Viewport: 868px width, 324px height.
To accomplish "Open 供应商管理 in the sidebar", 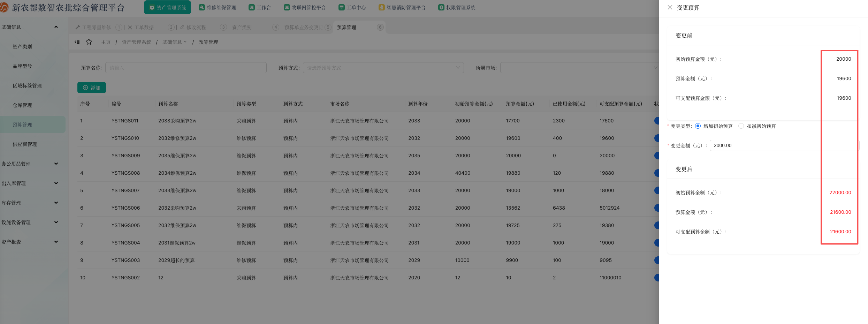I will point(25,144).
